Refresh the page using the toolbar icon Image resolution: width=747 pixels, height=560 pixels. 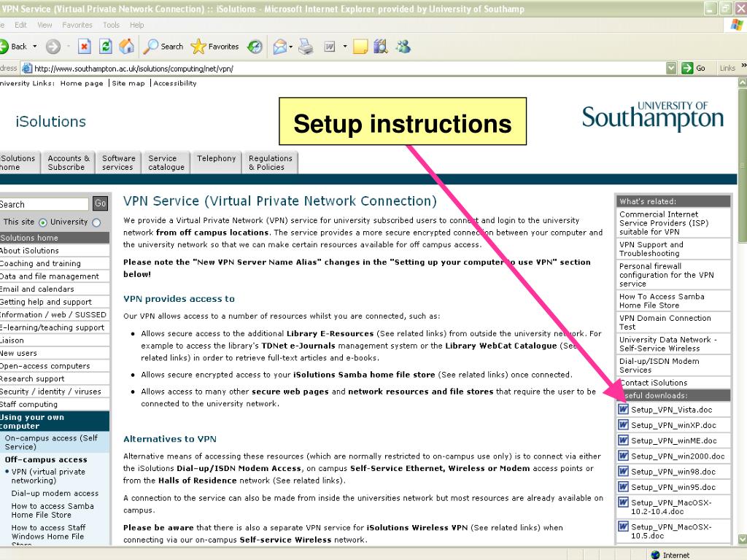click(x=105, y=46)
